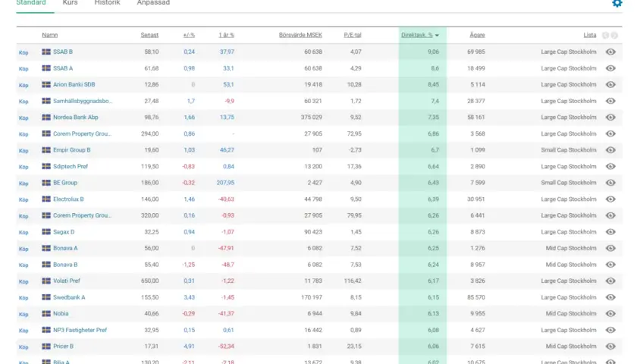This screenshot has height=364, width=637.
Task: Open the Electrolux B stock link
Action: pyautogui.click(x=68, y=199)
